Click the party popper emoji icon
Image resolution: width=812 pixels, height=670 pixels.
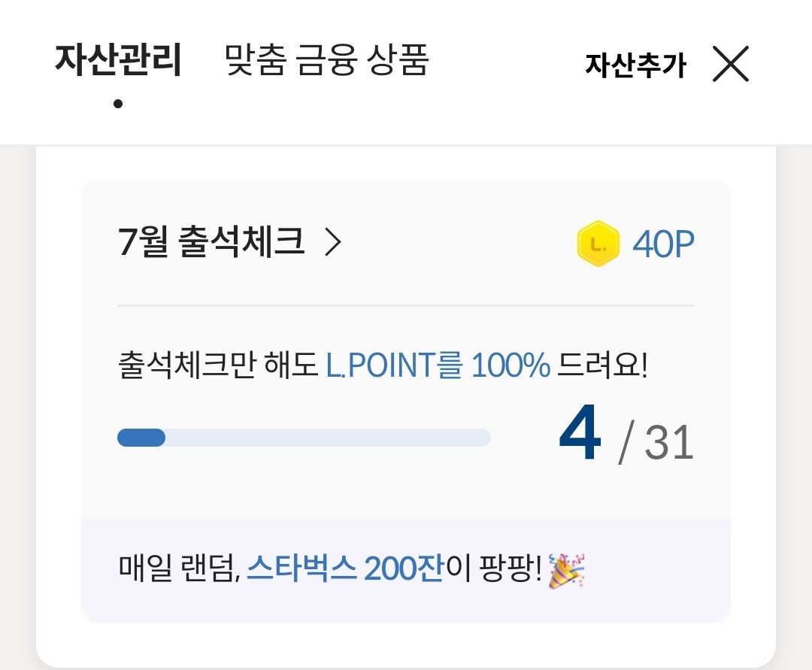click(567, 570)
